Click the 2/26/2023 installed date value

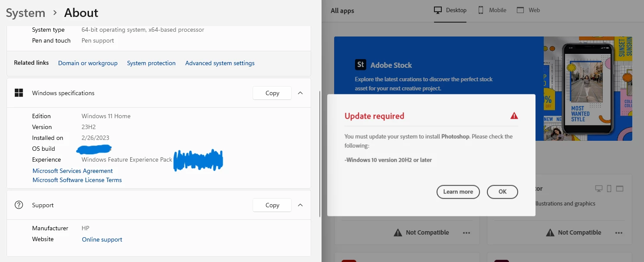click(x=95, y=138)
